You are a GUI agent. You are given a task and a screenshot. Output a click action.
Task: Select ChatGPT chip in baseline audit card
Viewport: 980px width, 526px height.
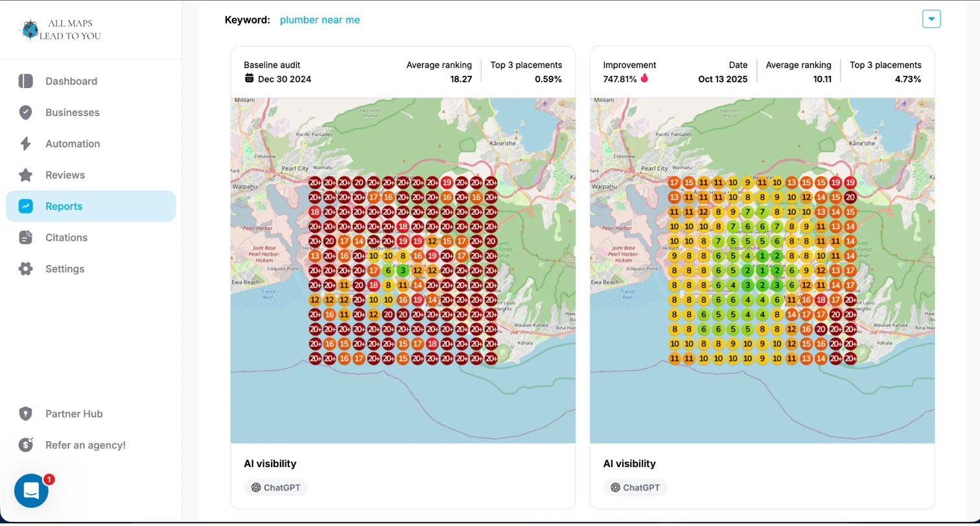click(275, 488)
